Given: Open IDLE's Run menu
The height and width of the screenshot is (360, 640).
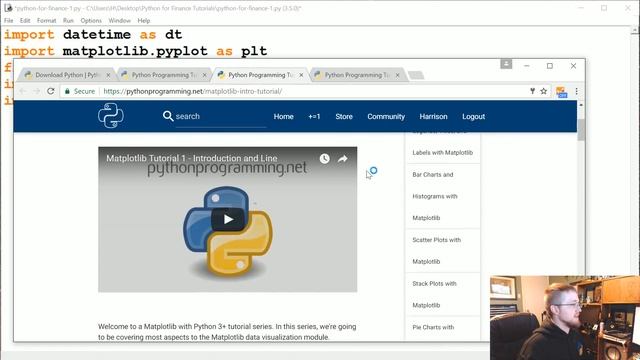Looking at the screenshot, I should 68,20.
